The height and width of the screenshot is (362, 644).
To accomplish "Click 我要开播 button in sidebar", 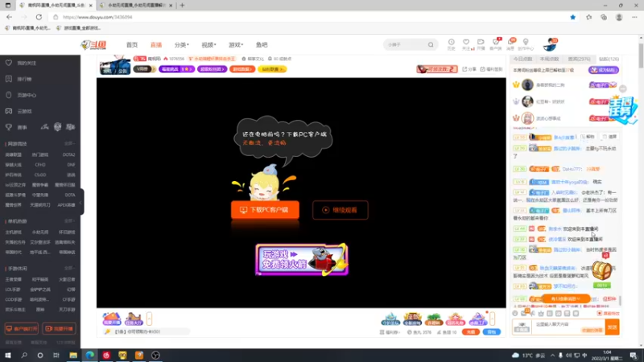I will 59,329.
